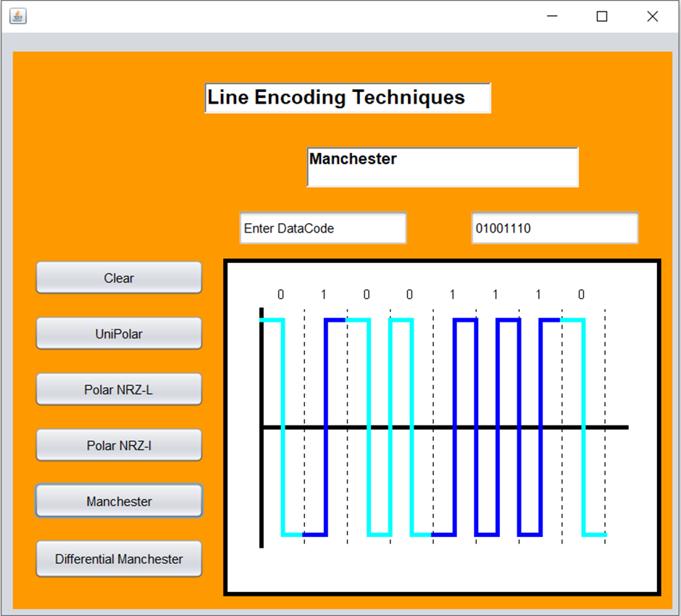This screenshot has height=616, width=681.
Task: Select Differential Manchester encoding
Action: click(x=118, y=559)
